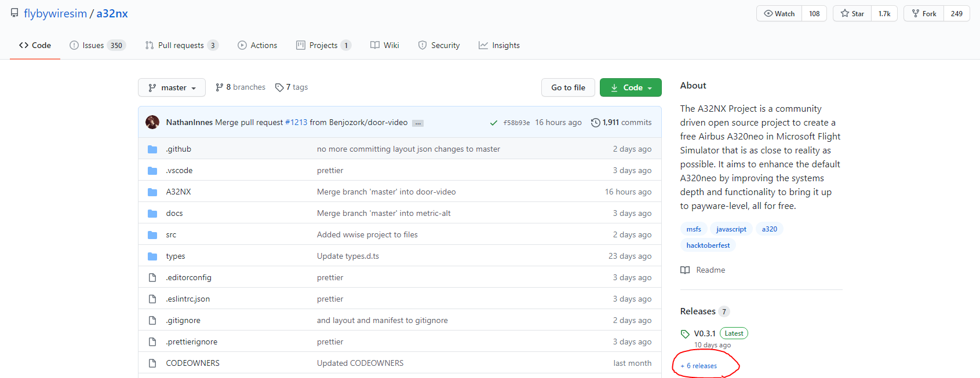Switch to the Code tab
The width and height of the screenshot is (980, 378).
click(35, 45)
